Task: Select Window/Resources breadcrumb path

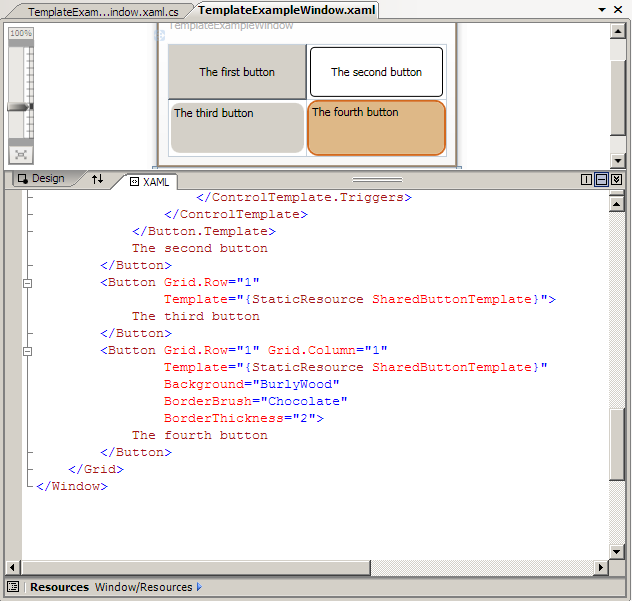Action: coord(143,587)
